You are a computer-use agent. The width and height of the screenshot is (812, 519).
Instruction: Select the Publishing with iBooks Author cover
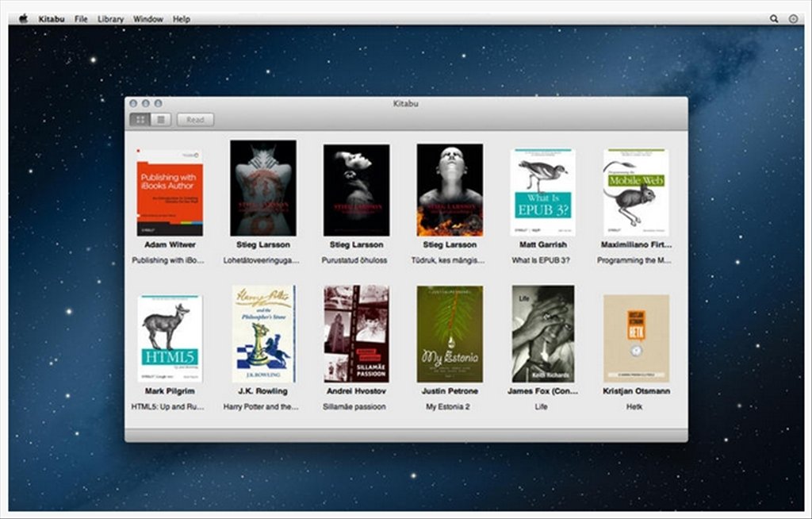170,192
